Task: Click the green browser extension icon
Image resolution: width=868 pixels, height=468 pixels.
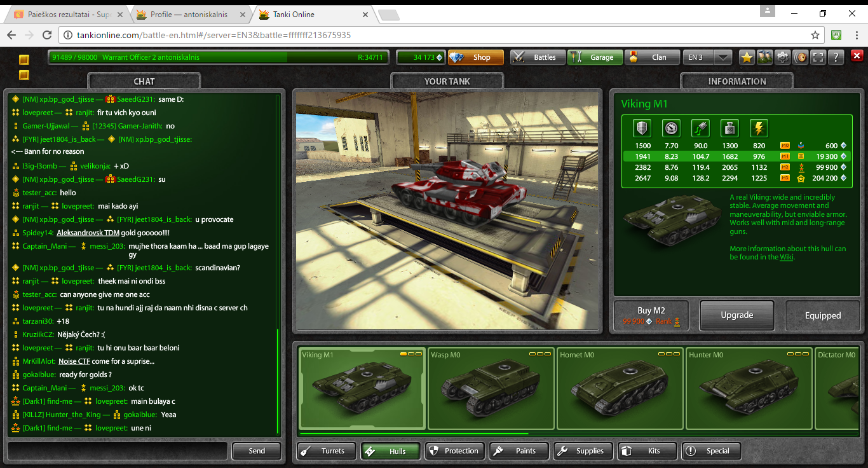Action: click(837, 35)
